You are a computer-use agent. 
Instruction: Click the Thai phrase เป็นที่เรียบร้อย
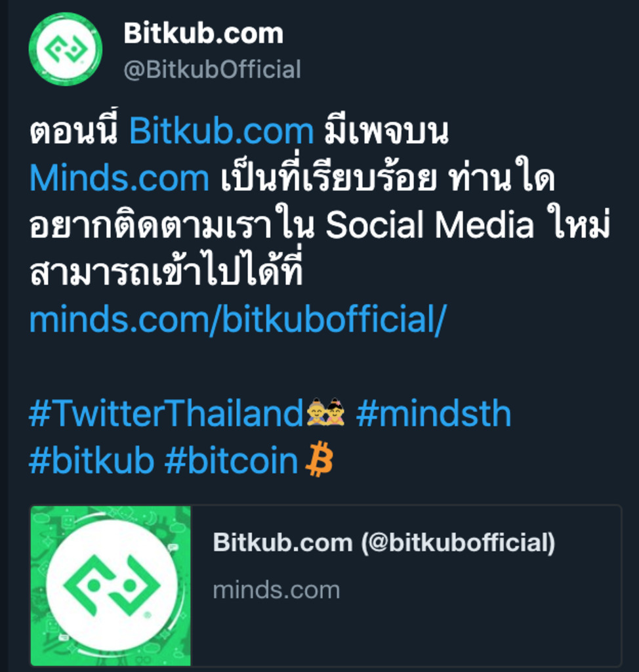pyautogui.click(x=328, y=178)
